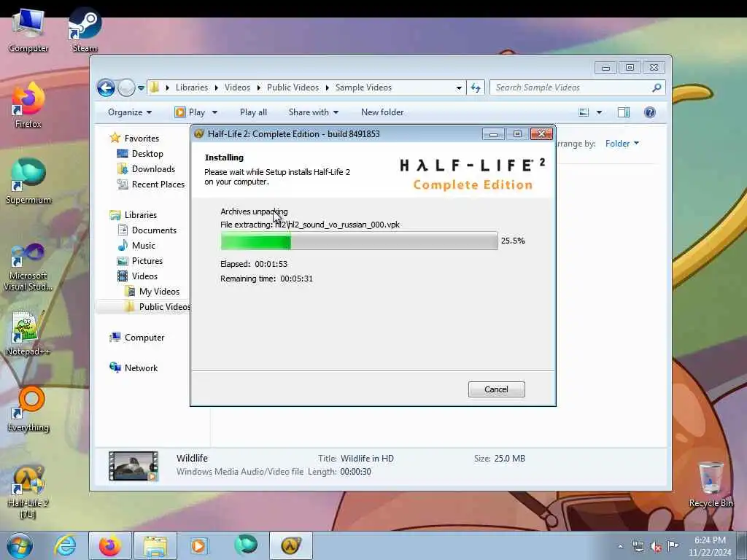Expand the arrow after Public Videos breadcrumb
747x560 pixels.
328,87
